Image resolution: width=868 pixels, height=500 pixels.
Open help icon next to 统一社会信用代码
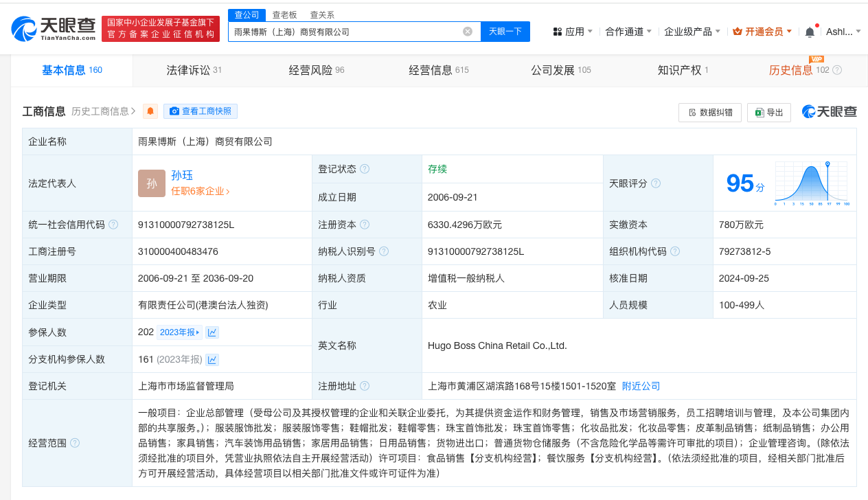coord(113,225)
